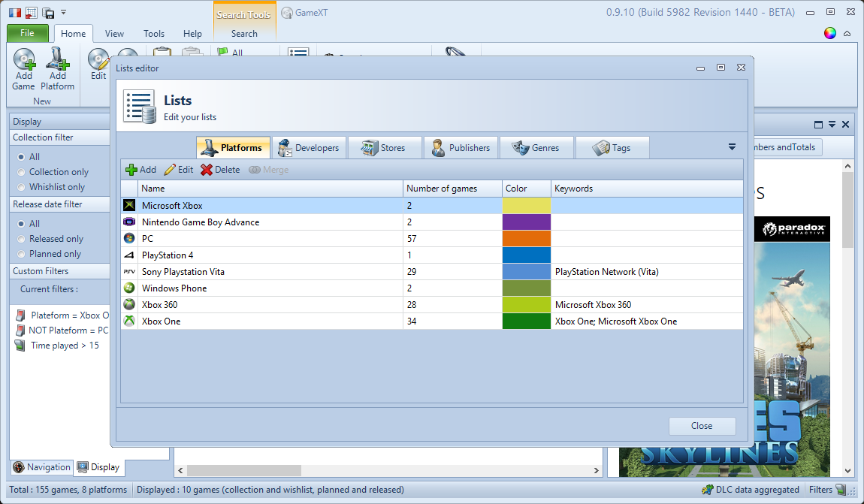Viewport: 864px width, 504px height.
Task: Click the French flag language icon
Action: 14,12
